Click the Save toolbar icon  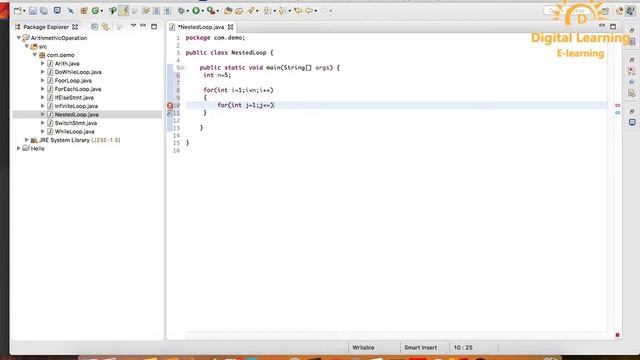click(33, 11)
